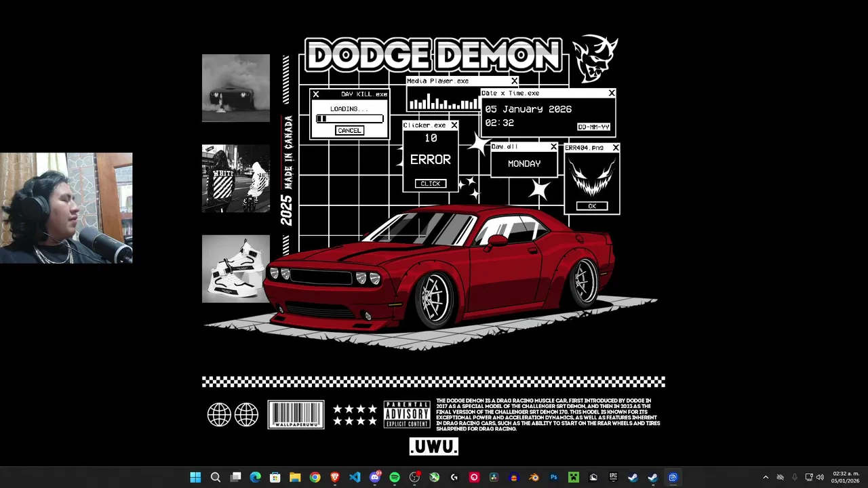Open the red square app icon on taskbar

click(x=474, y=477)
